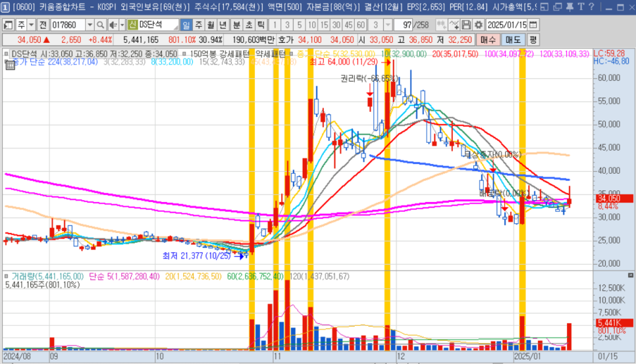The image size is (636, 364).
Task: Toggle the left sidebar panel icon
Action: pyautogui.click(x=8, y=25)
